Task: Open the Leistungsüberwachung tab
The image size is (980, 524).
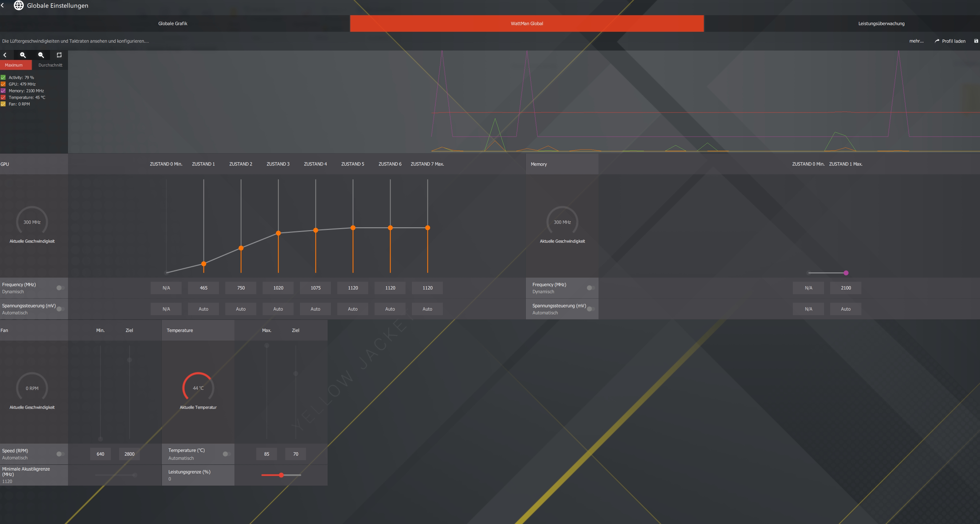Action: [x=881, y=23]
